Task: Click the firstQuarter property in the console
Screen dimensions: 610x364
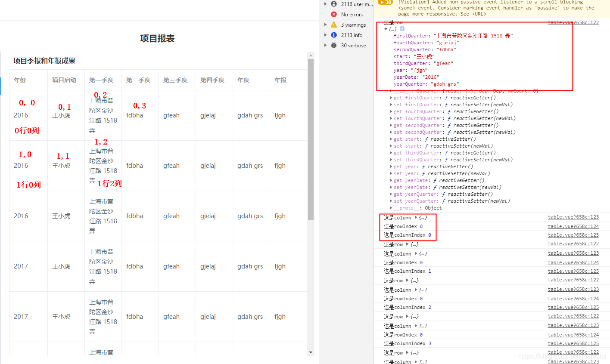Action: tap(453, 36)
